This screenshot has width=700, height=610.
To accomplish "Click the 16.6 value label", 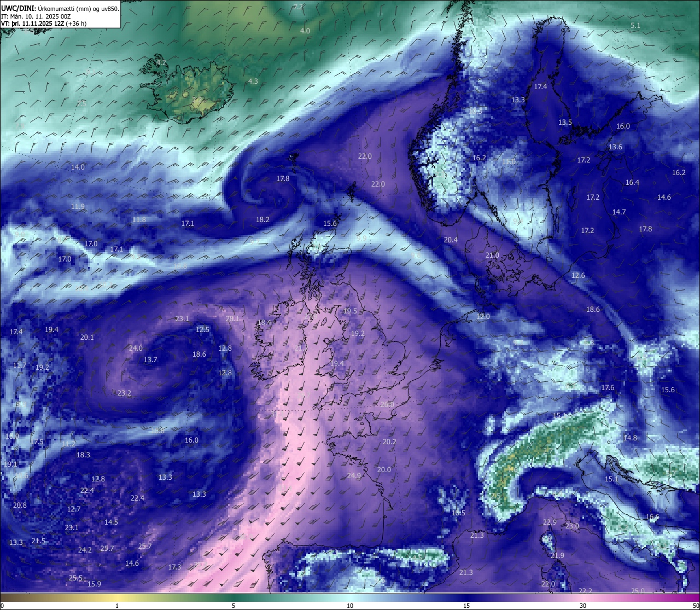I will 652,517.
